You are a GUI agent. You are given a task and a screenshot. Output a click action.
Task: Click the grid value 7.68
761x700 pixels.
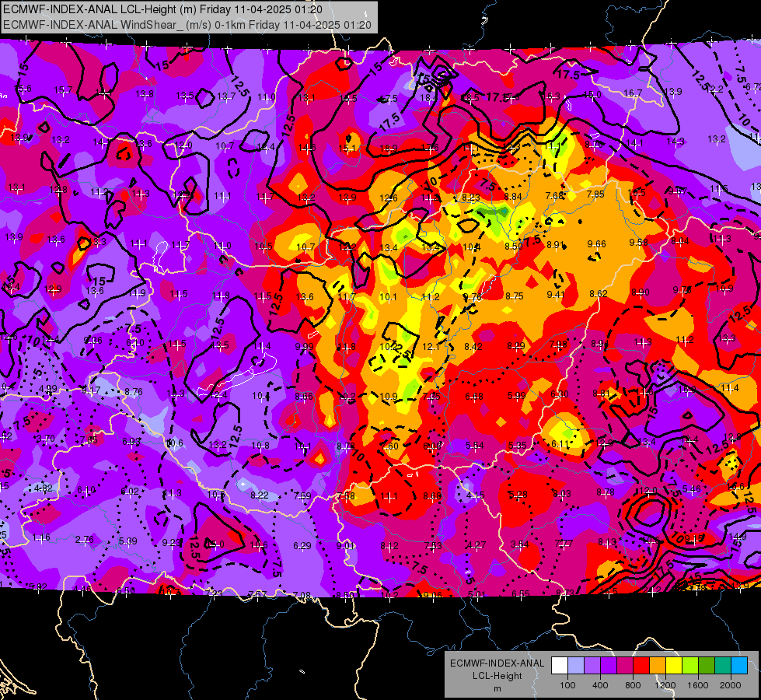click(555, 195)
